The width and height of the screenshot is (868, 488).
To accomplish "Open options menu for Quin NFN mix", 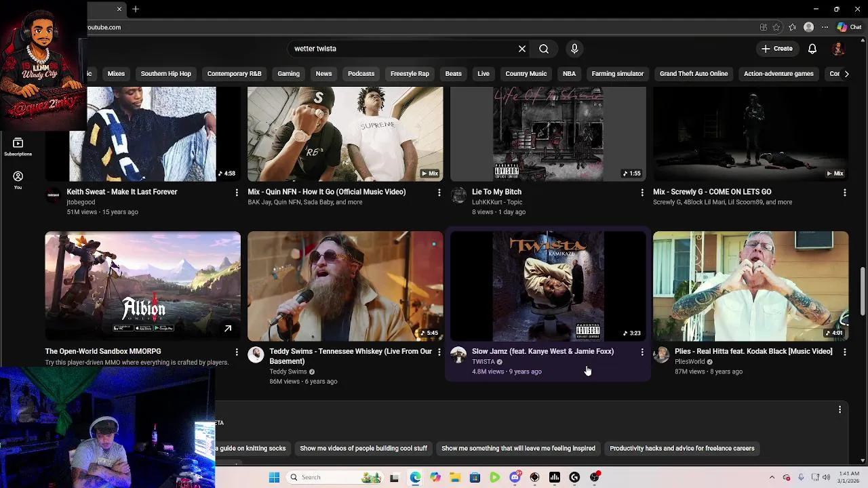I will 439,192.
